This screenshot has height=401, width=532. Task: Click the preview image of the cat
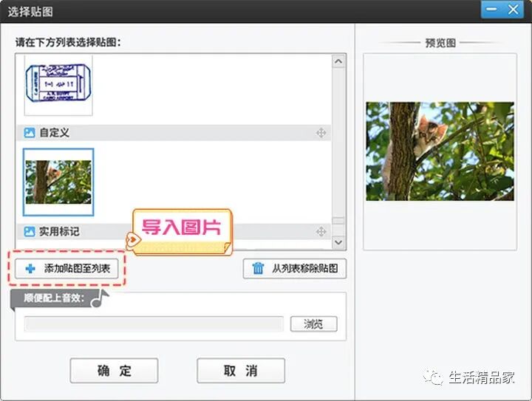pos(440,151)
